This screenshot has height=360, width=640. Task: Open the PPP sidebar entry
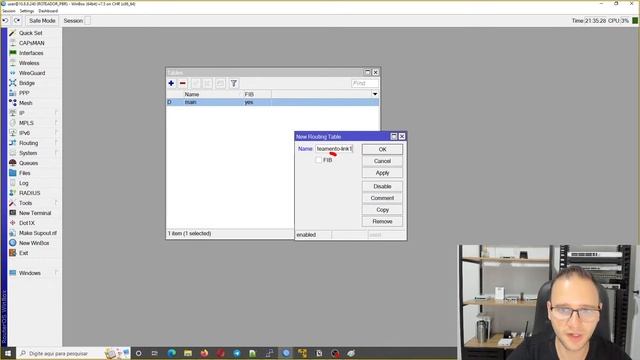point(24,93)
